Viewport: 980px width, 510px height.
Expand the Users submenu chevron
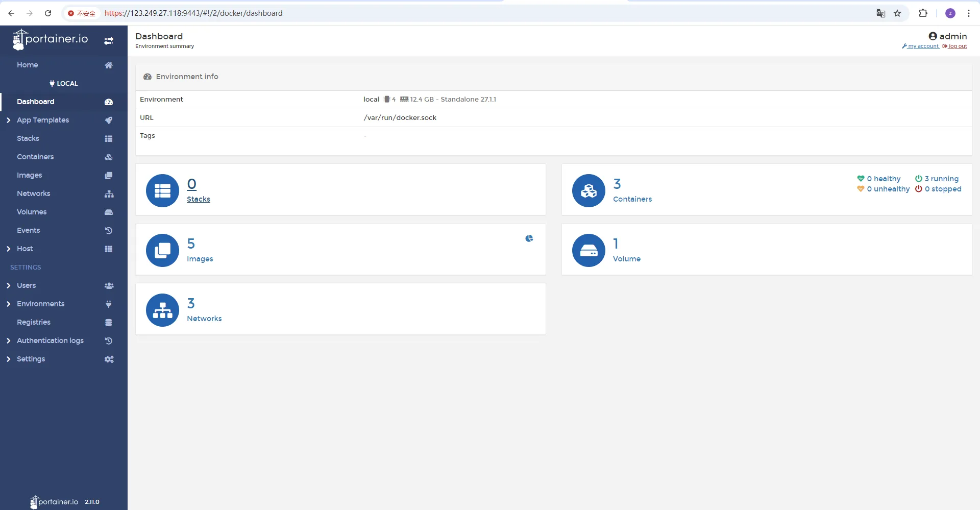coord(9,286)
